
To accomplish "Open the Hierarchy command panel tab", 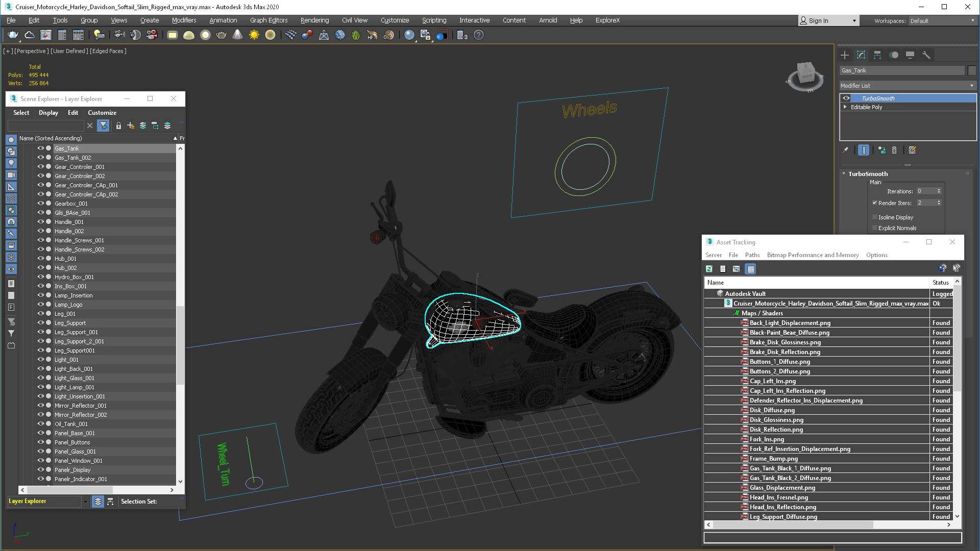I will click(877, 55).
